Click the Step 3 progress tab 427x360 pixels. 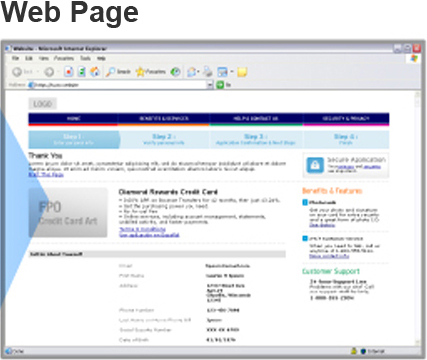256,139
